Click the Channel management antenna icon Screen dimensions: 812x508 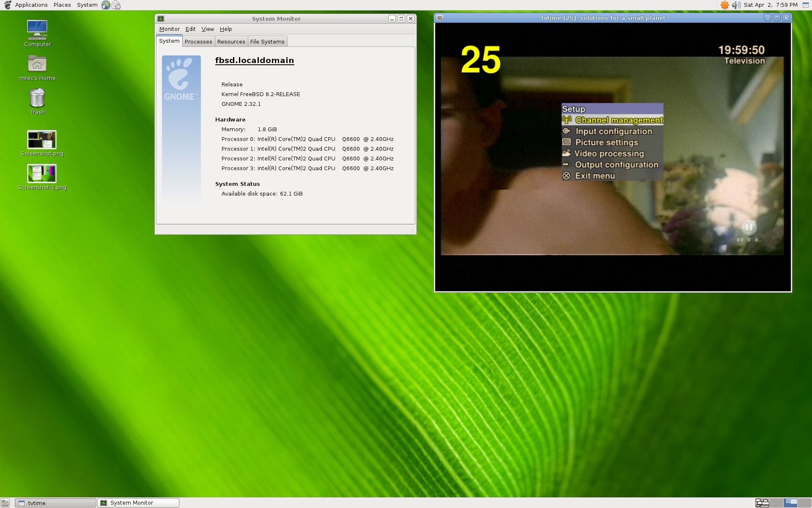(567, 120)
